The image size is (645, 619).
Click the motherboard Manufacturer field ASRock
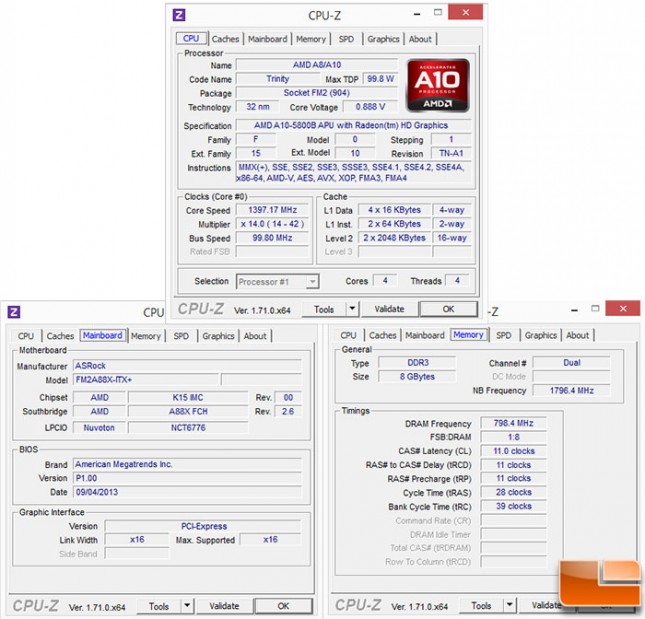(187, 366)
